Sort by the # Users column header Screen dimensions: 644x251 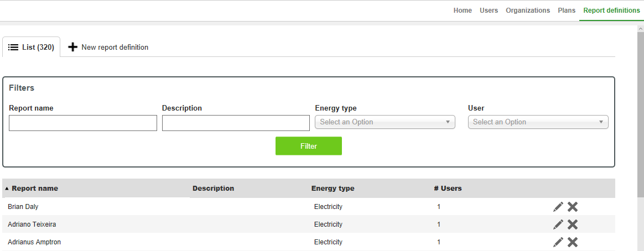(448, 189)
